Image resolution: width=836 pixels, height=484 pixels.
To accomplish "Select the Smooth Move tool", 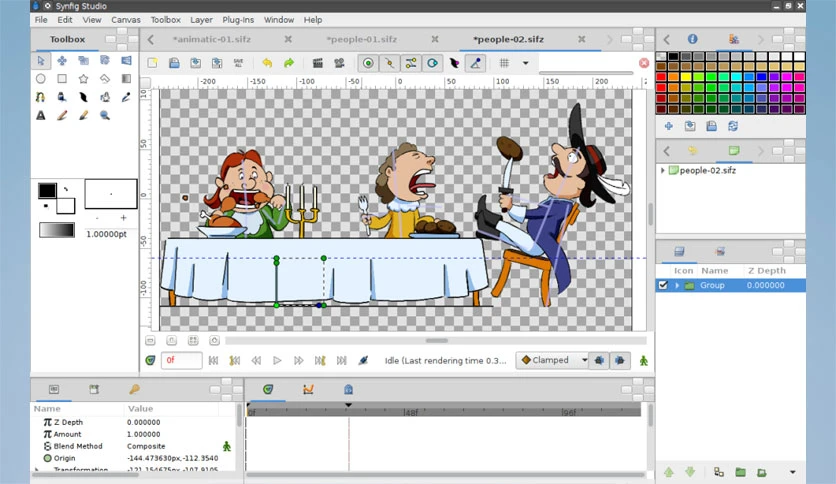I will pyautogui.click(x=62, y=61).
